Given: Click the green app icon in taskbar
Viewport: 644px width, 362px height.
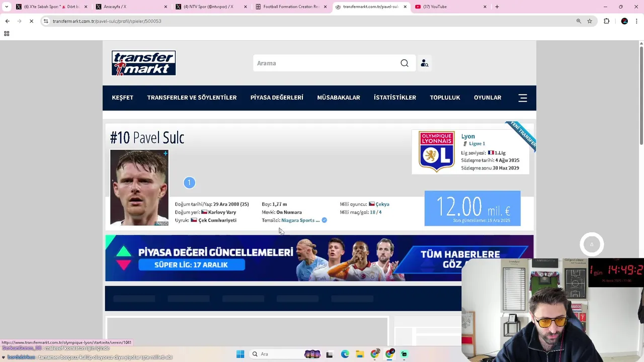Looking at the screenshot, I should tap(404, 354).
